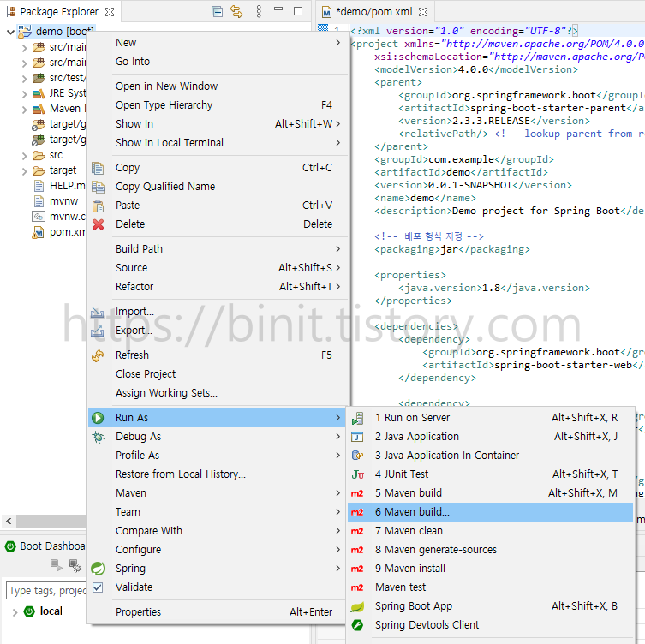Image resolution: width=645 pixels, height=644 pixels.
Task: Open the Configure submenu
Action: (x=218, y=551)
